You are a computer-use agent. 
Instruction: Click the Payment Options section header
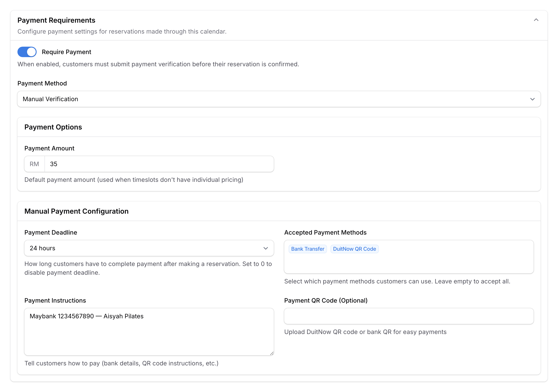pyautogui.click(x=53, y=127)
